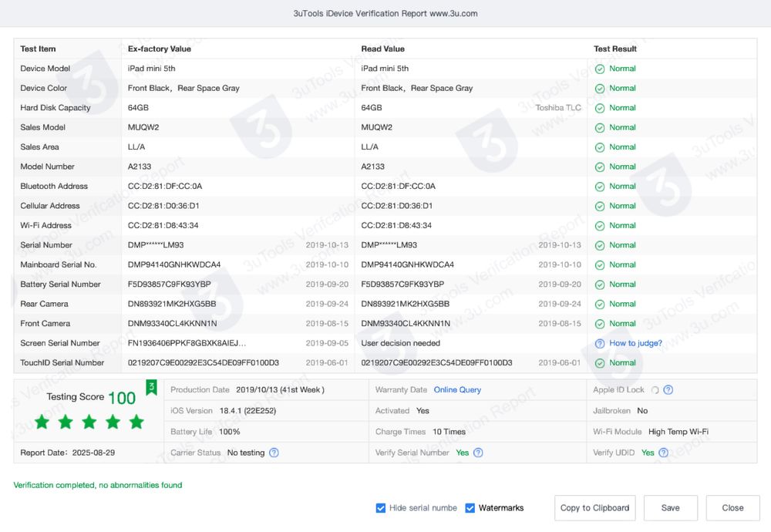Image resolution: width=771 pixels, height=532 pixels.
Task: Click the TouchID Serial Number Normal check icon
Action: coord(599,363)
